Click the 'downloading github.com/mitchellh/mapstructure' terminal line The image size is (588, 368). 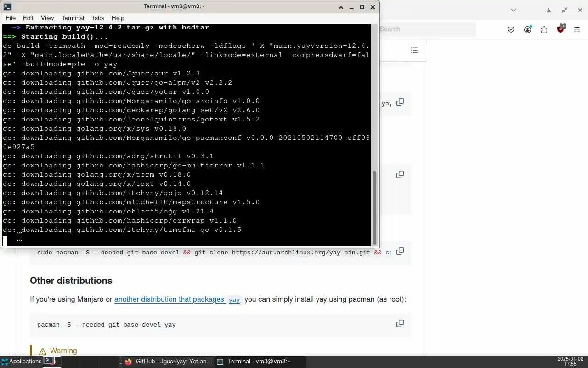click(131, 202)
